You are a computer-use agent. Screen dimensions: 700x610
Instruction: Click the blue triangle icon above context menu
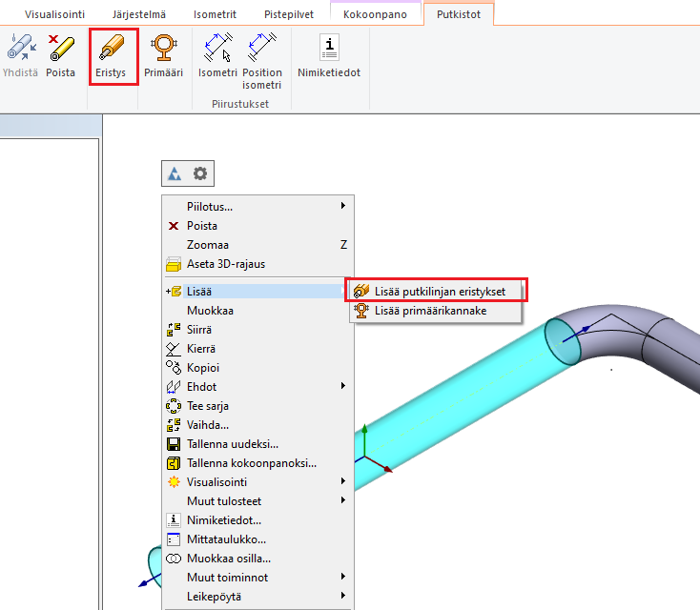tap(175, 173)
